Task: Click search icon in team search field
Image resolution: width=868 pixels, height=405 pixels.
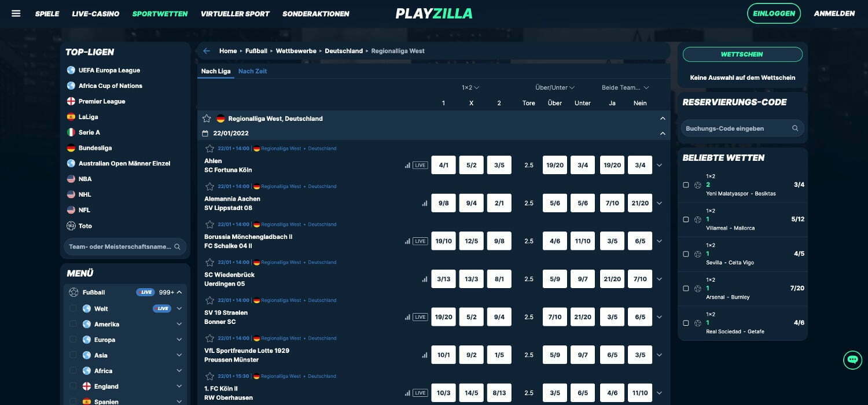Action: [177, 246]
